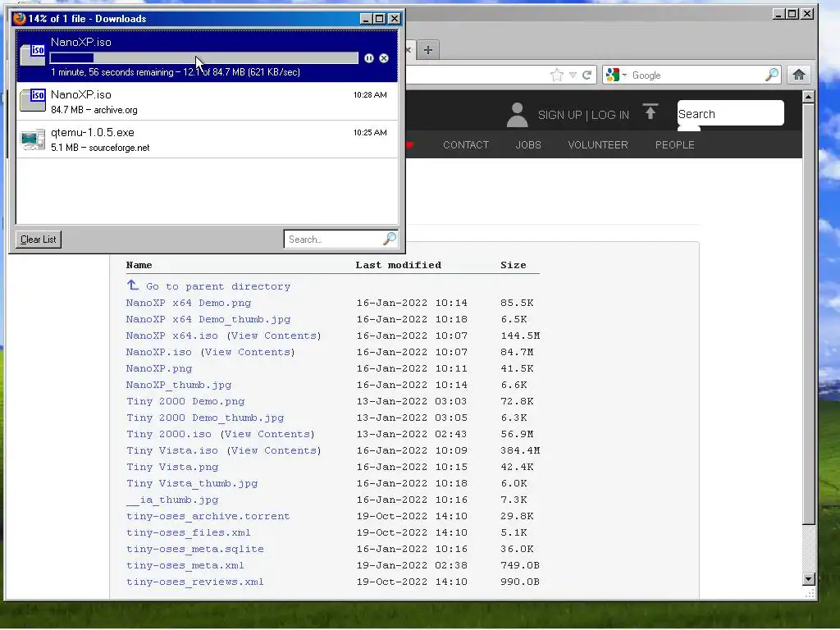Click the upload arrow icon on archive.org

coord(651,112)
